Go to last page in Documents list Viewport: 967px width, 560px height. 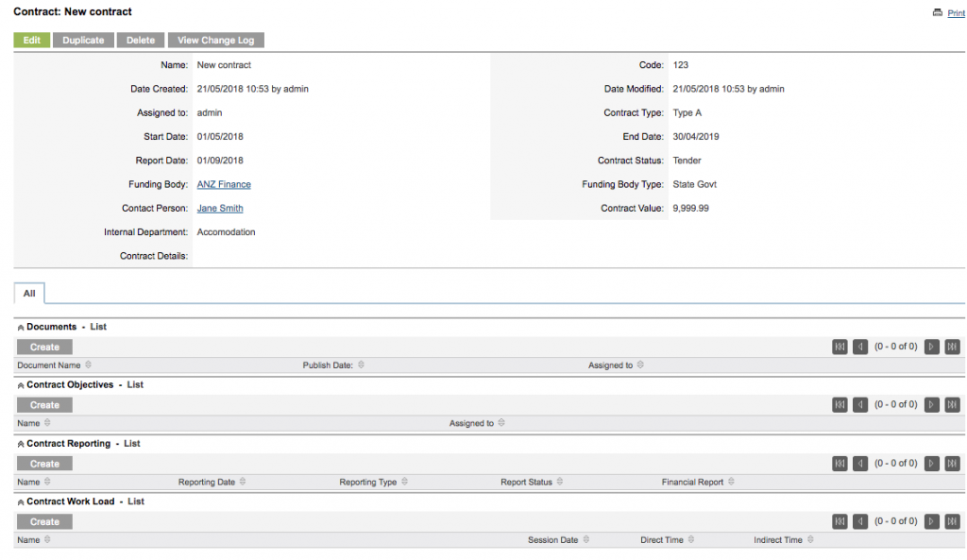pyautogui.click(x=952, y=347)
